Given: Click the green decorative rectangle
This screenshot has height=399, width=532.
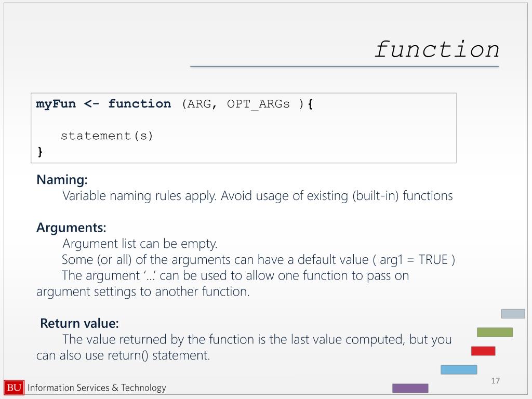Looking at the screenshot, I should pyautogui.click(x=495, y=332).
